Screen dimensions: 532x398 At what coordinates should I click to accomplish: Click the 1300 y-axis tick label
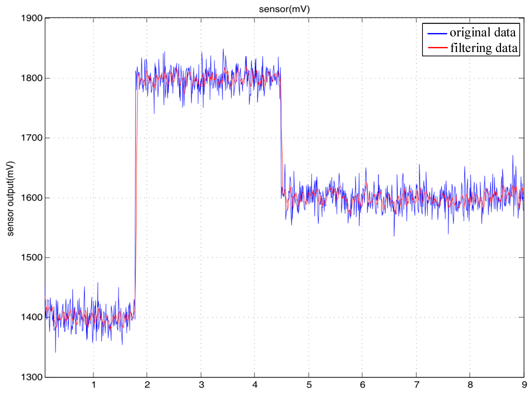(32, 377)
